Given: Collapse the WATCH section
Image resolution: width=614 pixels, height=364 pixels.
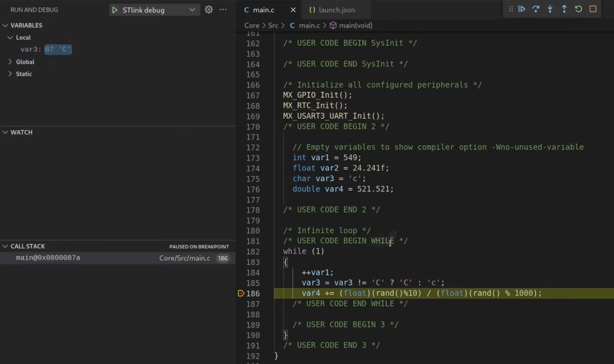Looking at the screenshot, I should (x=5, y=132).
